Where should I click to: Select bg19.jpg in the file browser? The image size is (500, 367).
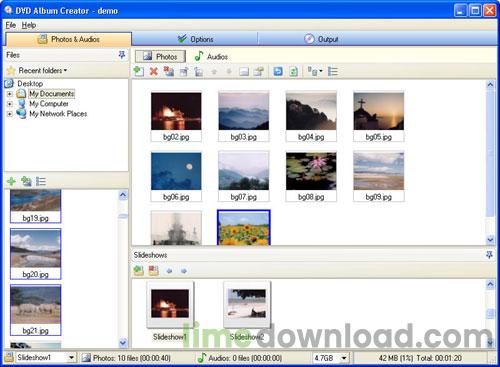[35, 206]
